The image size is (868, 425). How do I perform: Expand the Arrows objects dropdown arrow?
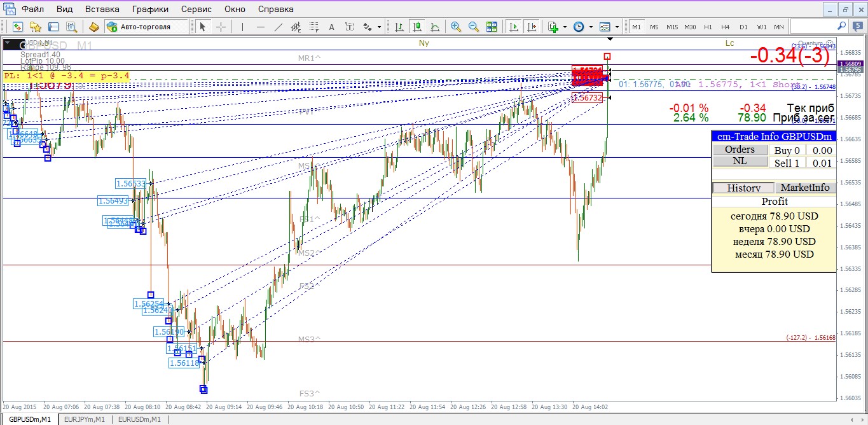pyautogui.click(x=379, y=27)
